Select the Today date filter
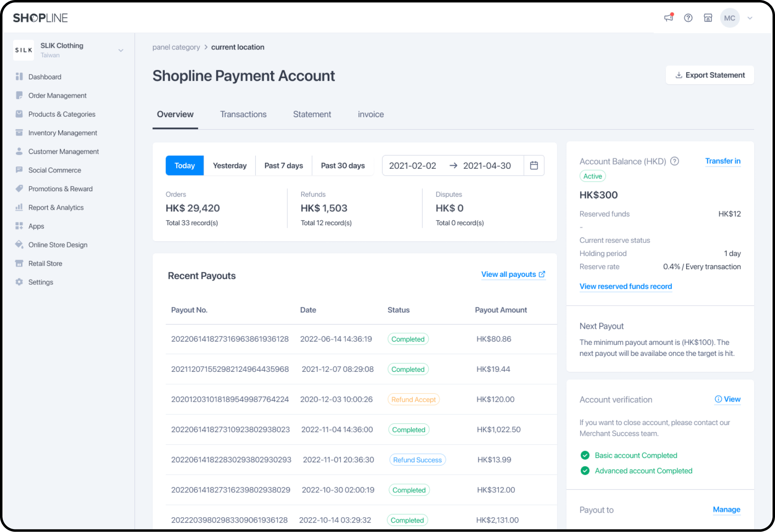 tap(185, 165)
